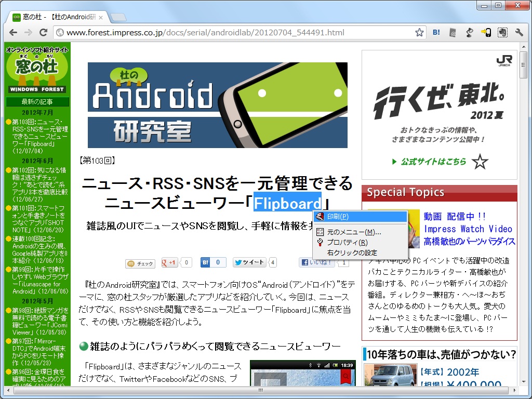Open a new tab with the new-tab button
The height and width of the screenshot is (399, 532).
(118, 17)
